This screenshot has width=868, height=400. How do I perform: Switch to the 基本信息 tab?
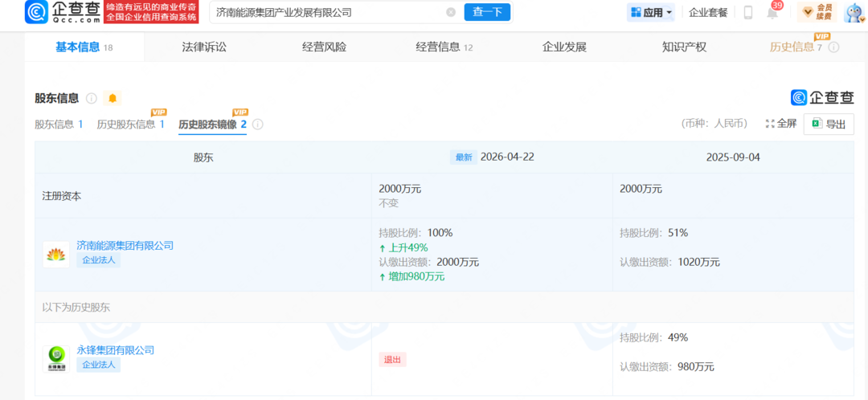(84, 47)
